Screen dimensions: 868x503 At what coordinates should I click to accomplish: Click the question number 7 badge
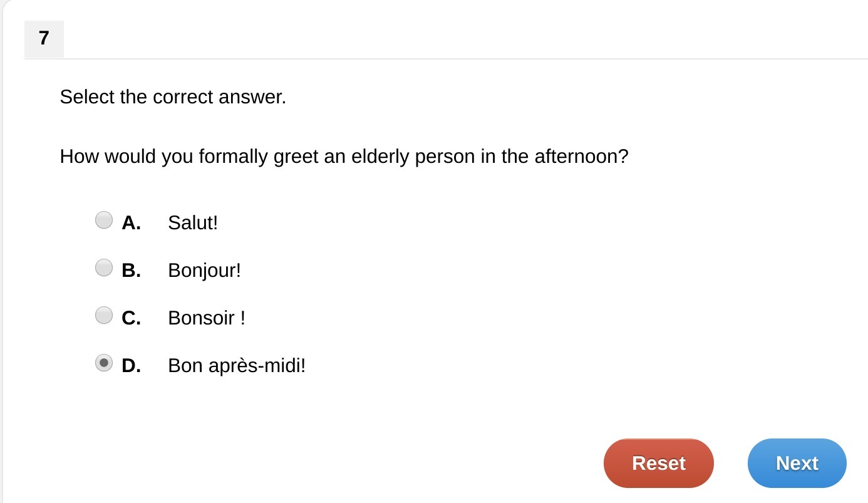click(x=44, y=39)
